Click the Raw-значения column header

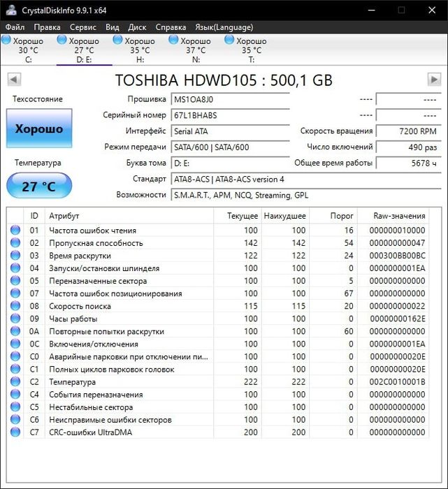pos(393,216)
